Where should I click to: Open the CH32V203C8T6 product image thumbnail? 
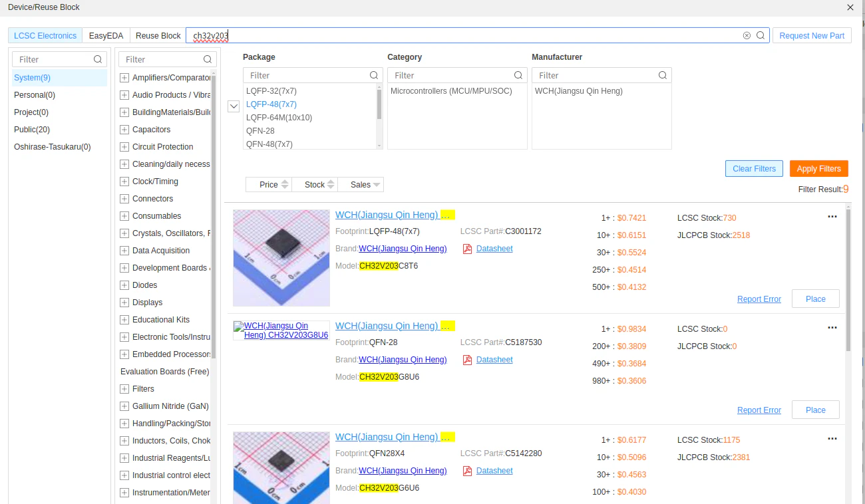[x=281, y=258]
